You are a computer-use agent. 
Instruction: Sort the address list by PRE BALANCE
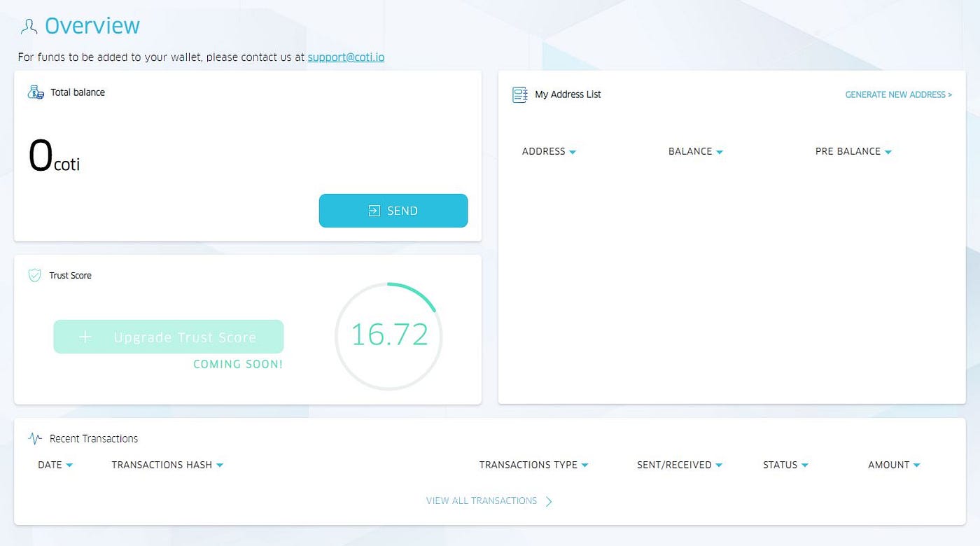(854, 151)
